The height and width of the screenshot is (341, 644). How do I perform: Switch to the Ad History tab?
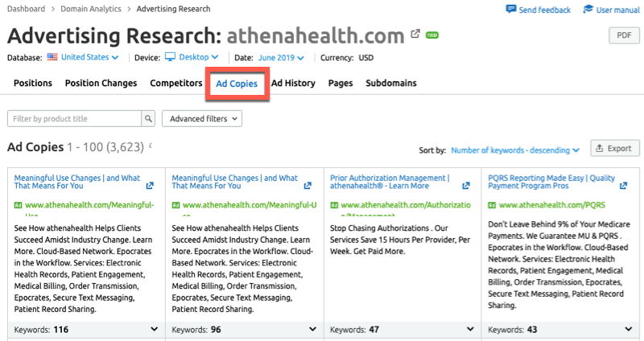coord(293,83)
